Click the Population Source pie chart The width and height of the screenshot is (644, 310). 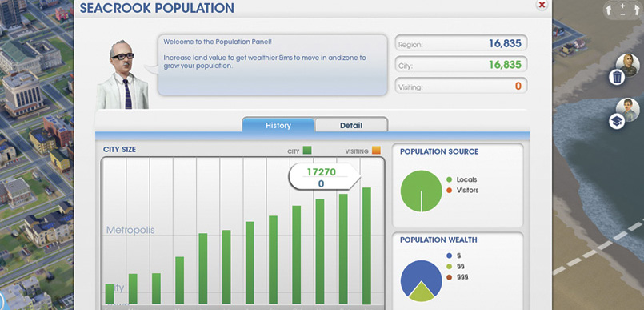(421, 191)
